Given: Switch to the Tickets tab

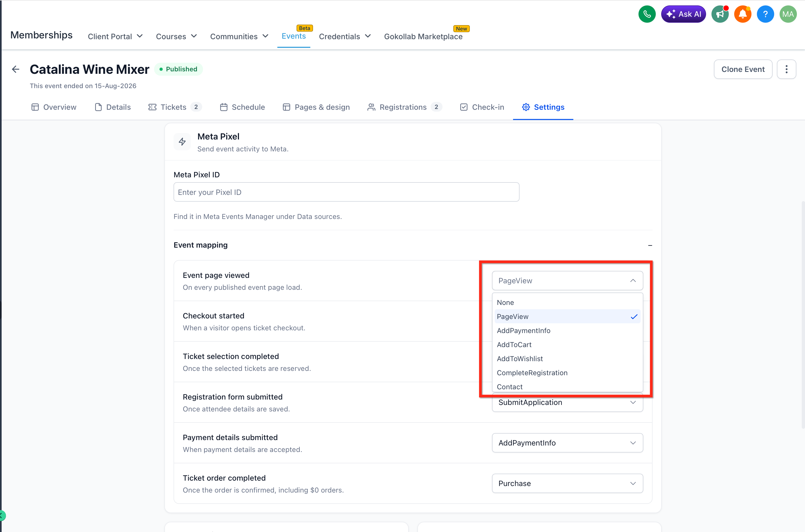Looking at the screenshot, I should pyautogui.click(x=175, y=107).
